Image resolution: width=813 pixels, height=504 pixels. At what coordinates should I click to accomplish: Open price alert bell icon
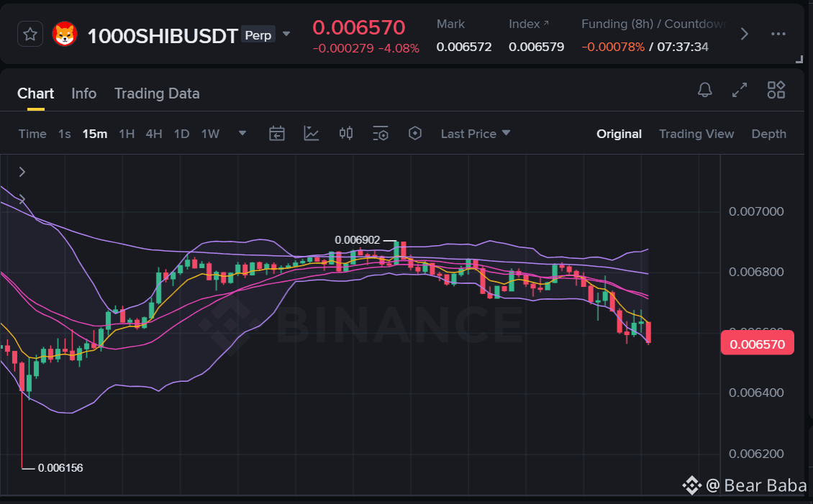click(x=704, y=90)
